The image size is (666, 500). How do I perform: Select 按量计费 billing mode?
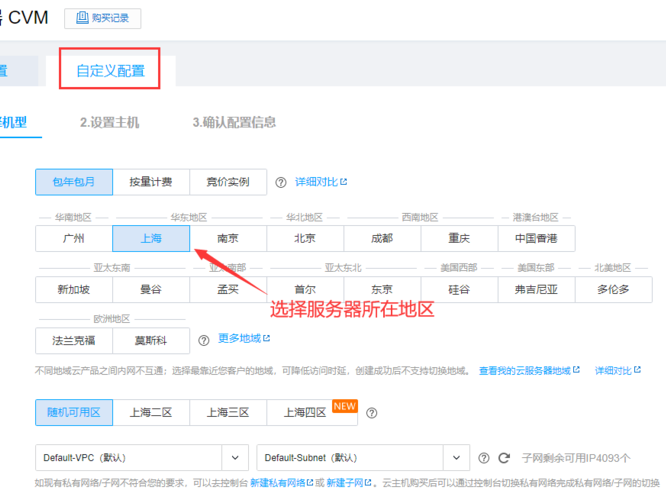tap(151, 182)
